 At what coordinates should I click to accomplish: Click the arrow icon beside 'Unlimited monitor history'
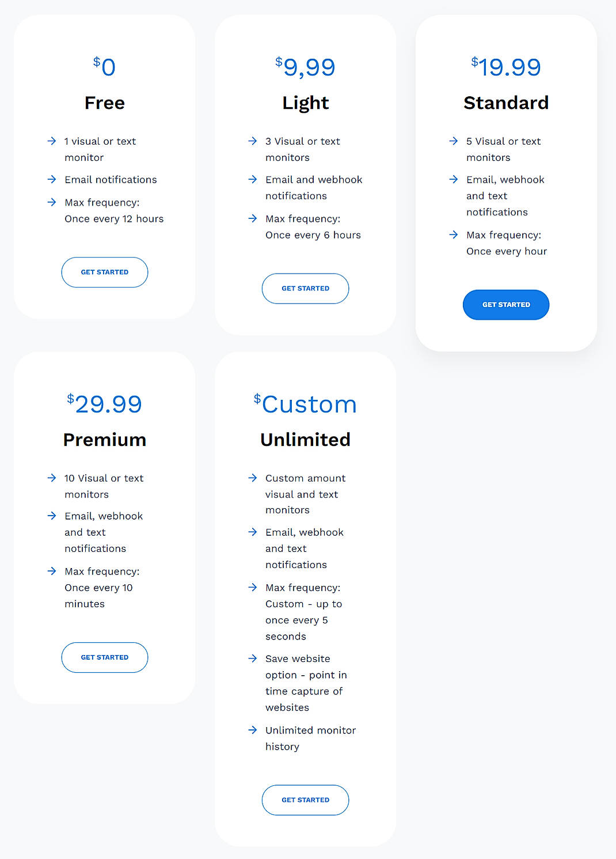[x=252, y=730]
